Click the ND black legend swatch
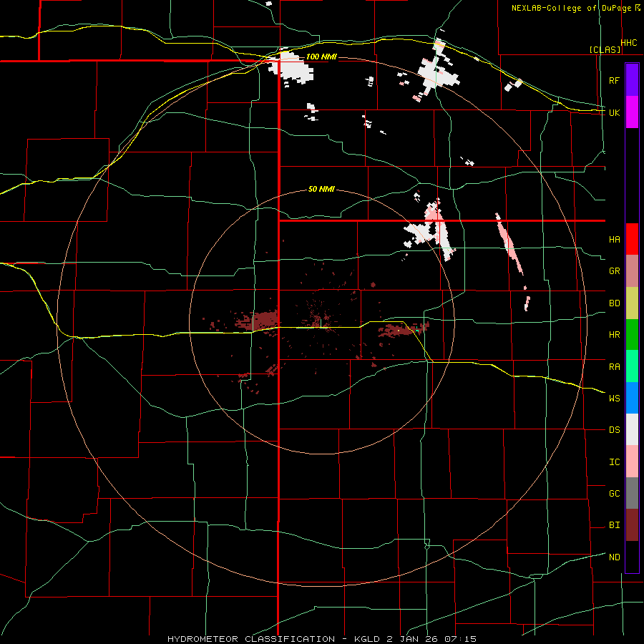 [632, 557]
